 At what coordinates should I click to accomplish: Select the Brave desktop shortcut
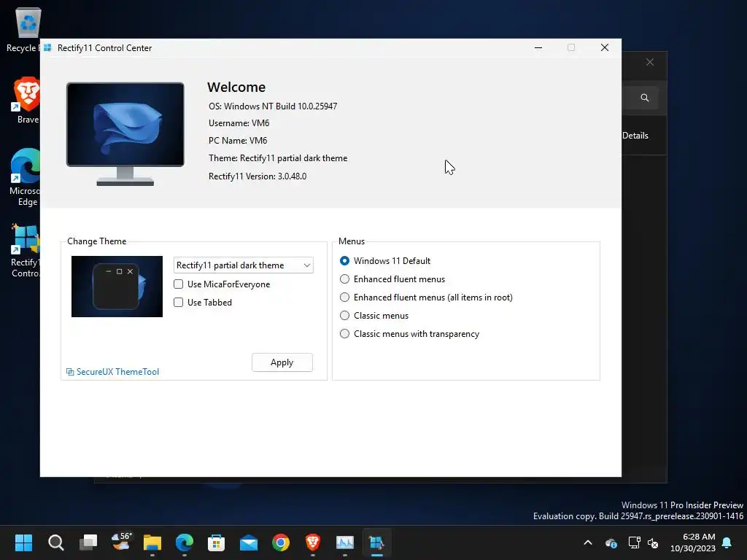[26, 100]
